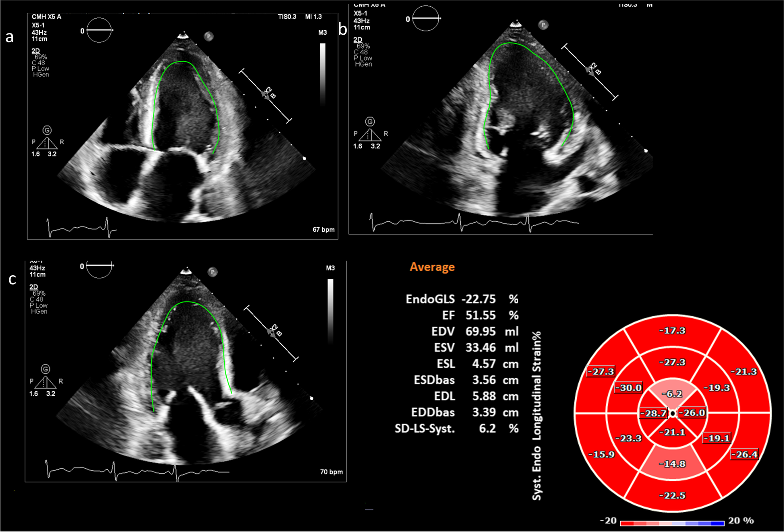The height and width of the screenshot is (532, 784).
Task: Click the X2 B depth caliper in panel a
Action: 265,96
